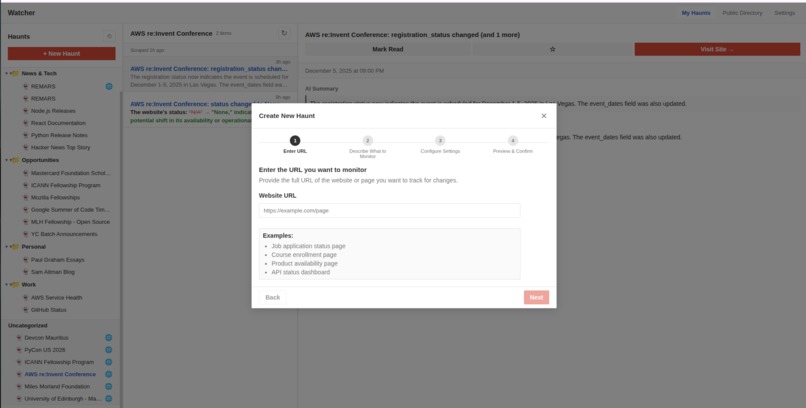Open the Public Directory tab
The width and height of the screenshot is (806, 408).
pyautogui.click(x=742, y=13)
